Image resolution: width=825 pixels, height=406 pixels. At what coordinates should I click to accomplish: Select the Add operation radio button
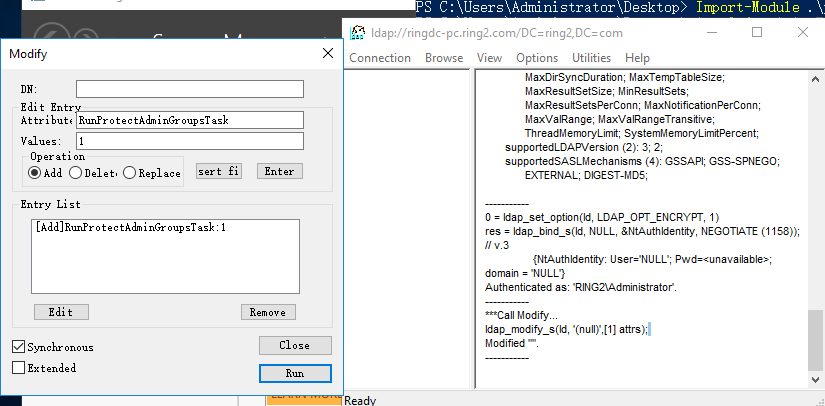tap(35, 173)
